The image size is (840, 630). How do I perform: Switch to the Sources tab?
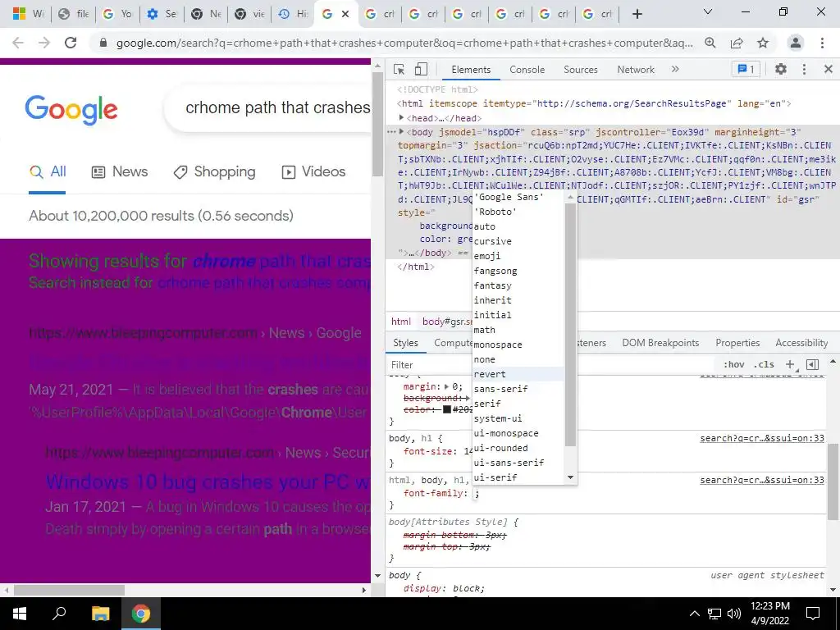580,70
